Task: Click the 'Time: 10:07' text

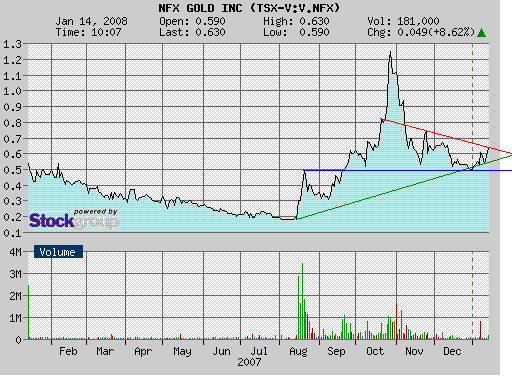Action: point(88,33)
